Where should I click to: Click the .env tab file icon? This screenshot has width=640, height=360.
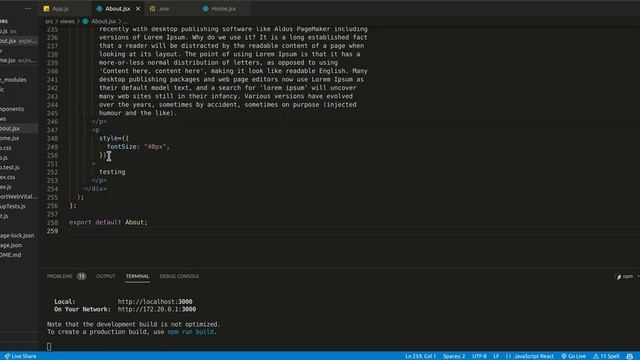point(152,9)
